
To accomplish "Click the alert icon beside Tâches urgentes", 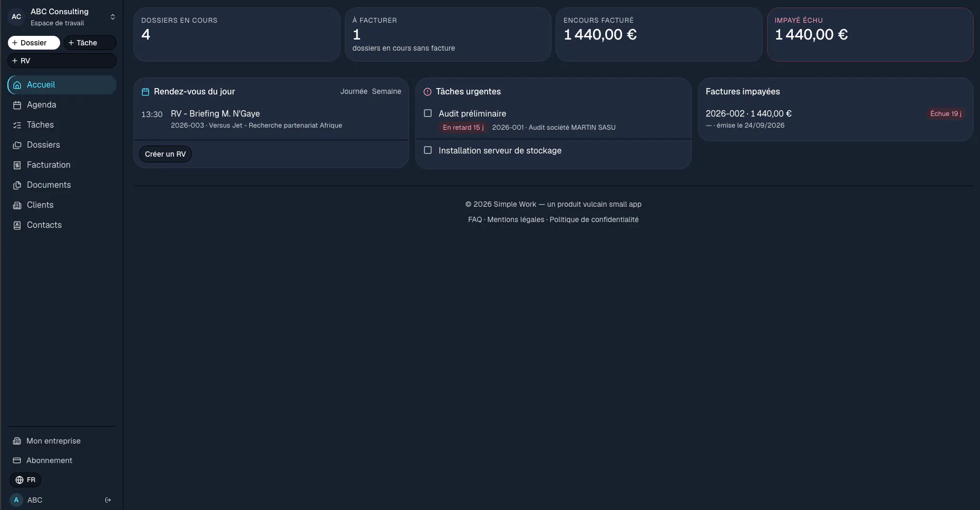I will click(428, 92).
